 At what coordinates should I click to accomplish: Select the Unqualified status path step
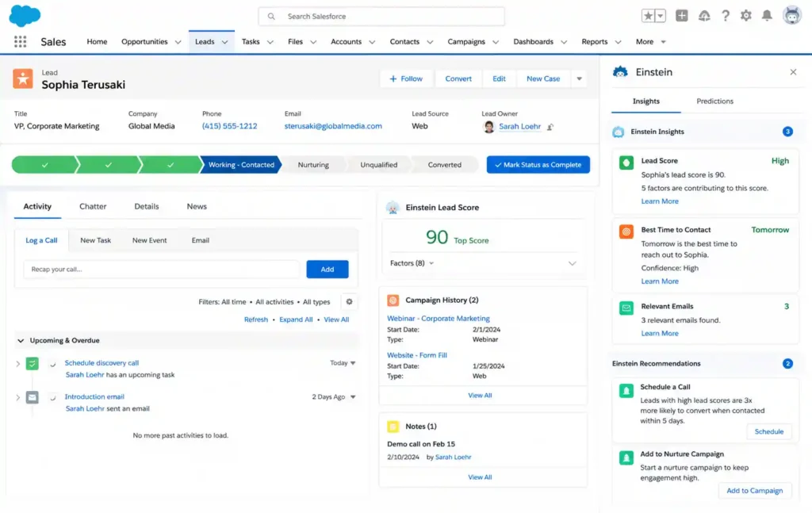[378, 165]
